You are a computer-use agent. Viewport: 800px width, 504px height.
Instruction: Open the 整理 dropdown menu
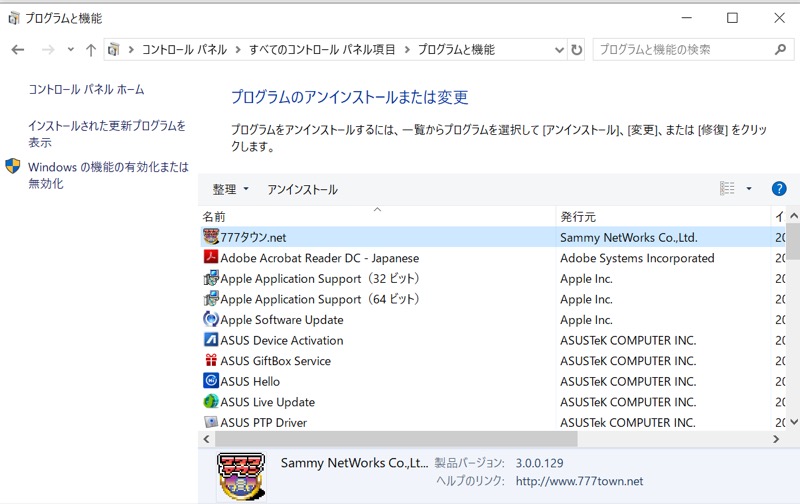(x=230, y=189)
